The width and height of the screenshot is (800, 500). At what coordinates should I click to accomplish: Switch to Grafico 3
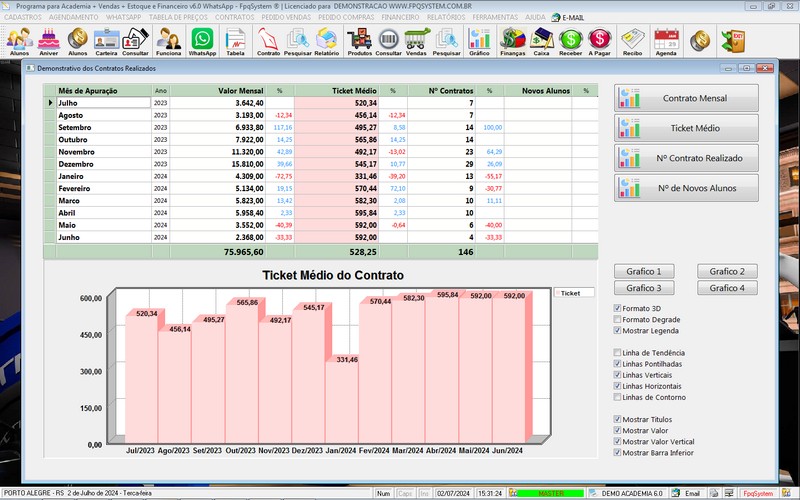(644, 288)
